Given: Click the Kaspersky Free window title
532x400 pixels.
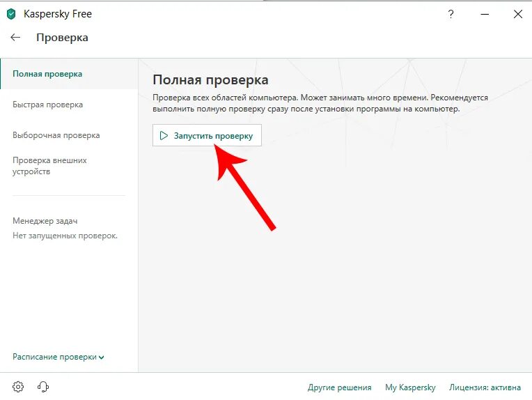Looking at the screenshot, I should point(58,14).
